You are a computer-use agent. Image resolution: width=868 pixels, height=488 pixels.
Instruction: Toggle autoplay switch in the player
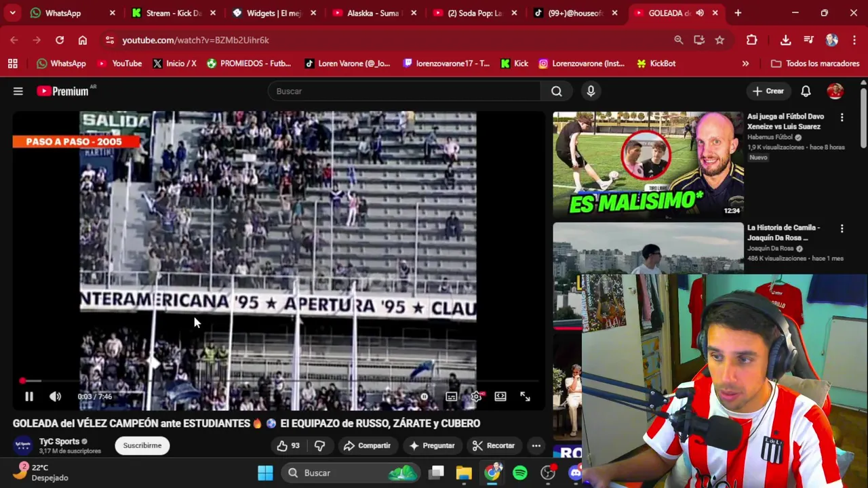point(425,397)
